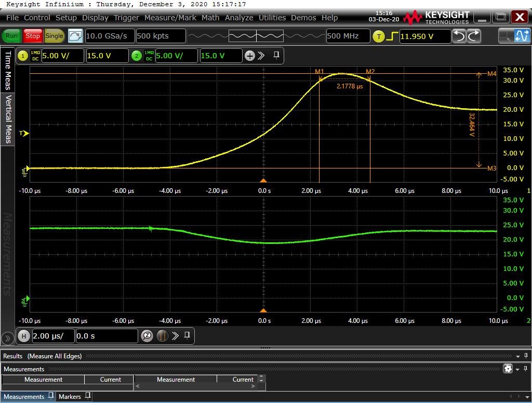
Task: Click the yellow Single acquisition button
Action: coord(54,36)
